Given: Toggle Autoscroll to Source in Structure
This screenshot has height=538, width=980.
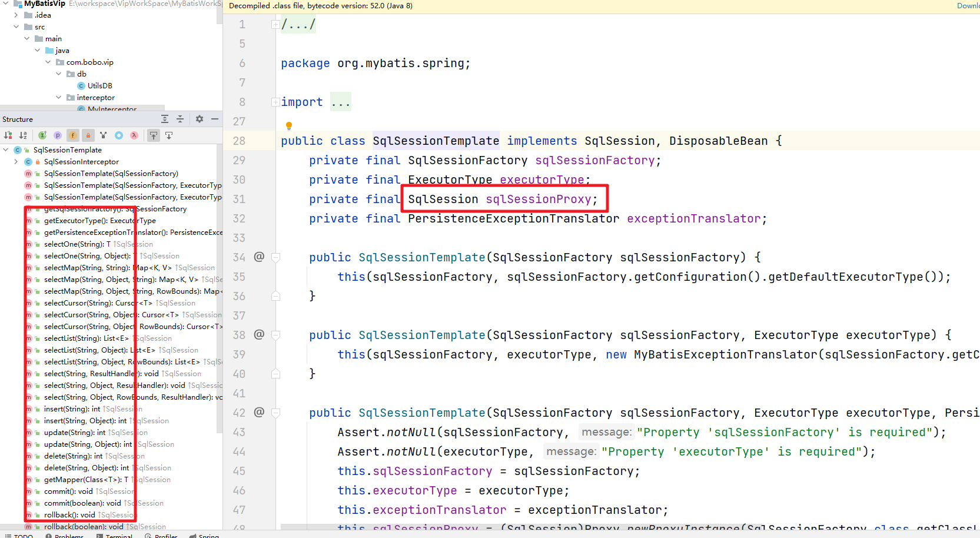Looking at the screenshot, I should tap(154, 135).
